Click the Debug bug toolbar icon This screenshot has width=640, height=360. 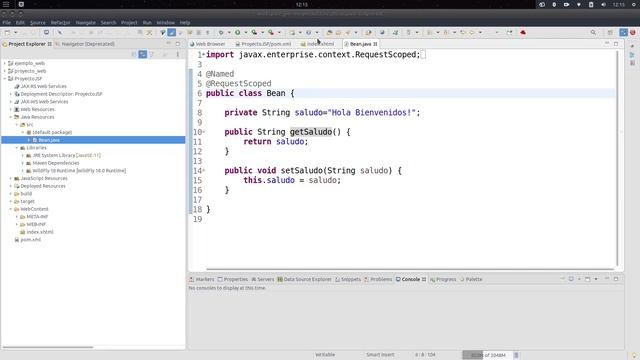(x=221, y=32)
